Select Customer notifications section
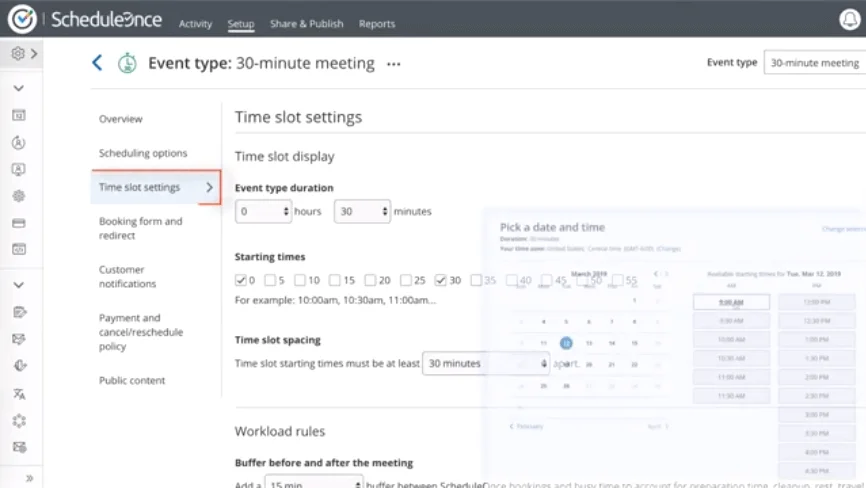 [128, 277]
